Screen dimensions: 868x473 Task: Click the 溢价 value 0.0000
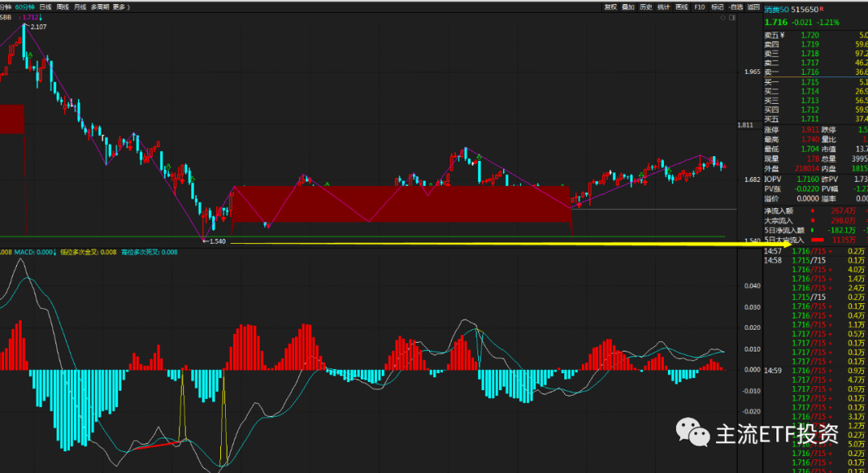[808, 199]
